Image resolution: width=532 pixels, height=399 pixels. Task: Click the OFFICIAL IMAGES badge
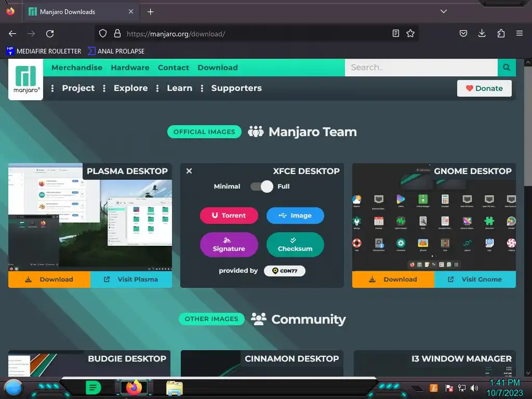[204, 131]
